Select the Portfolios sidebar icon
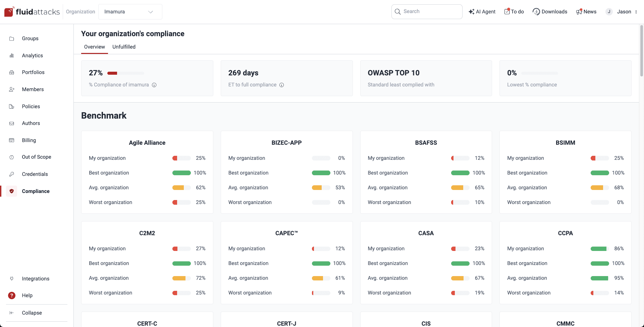 pyautogui.click(x=12, y=72)
